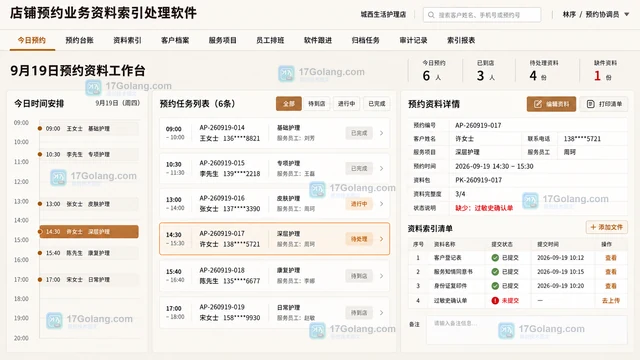The width and height of the screenshot is (640, 360).
Task: Expand appointment AP-260919-014 chevron
Action: [381, 133]
